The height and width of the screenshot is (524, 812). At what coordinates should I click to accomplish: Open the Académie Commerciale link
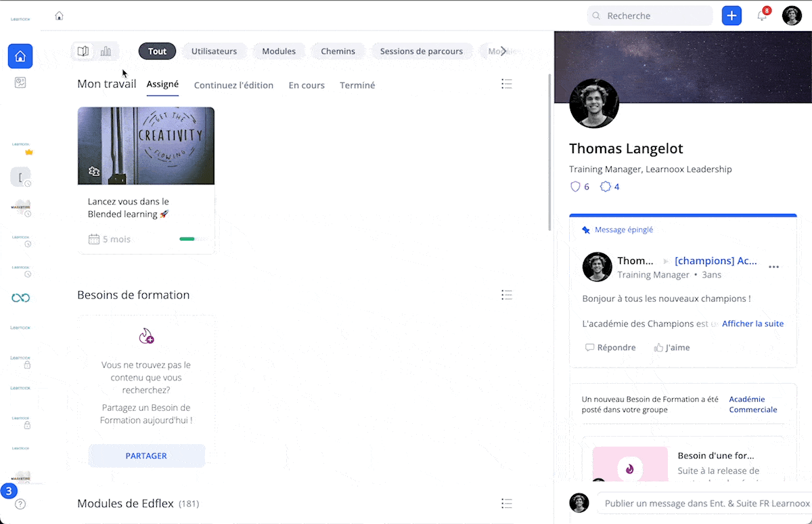click(752, 404)
